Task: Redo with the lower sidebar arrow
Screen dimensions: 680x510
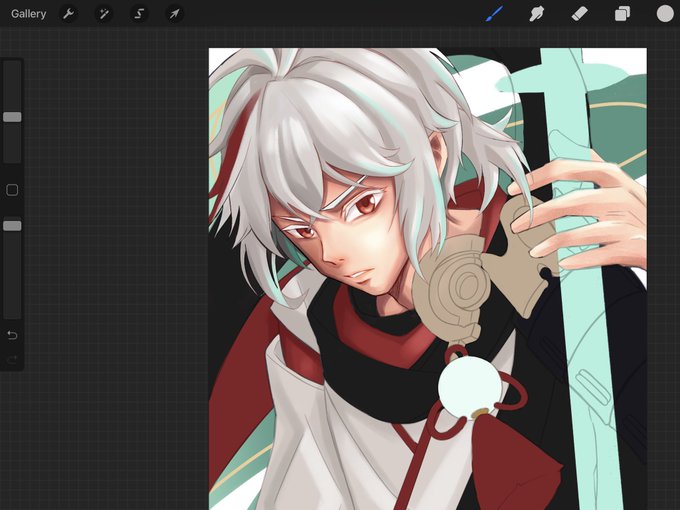Action: (x=12, y=359)
